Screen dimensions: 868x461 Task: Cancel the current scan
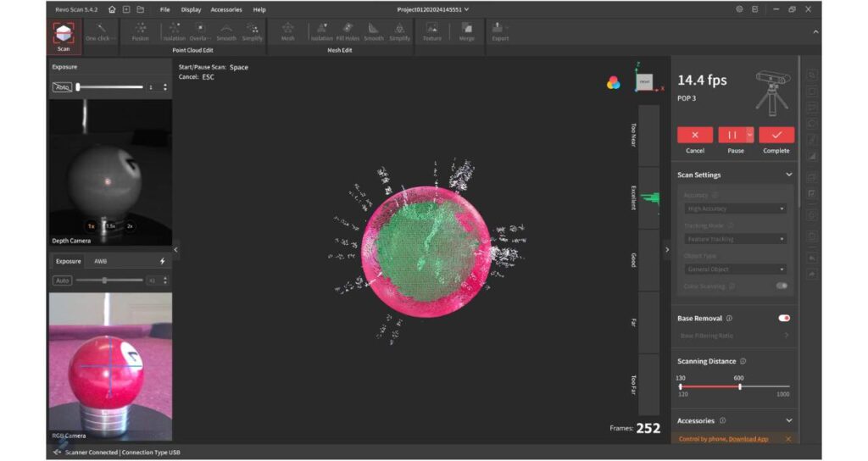(x=695, y=135)
